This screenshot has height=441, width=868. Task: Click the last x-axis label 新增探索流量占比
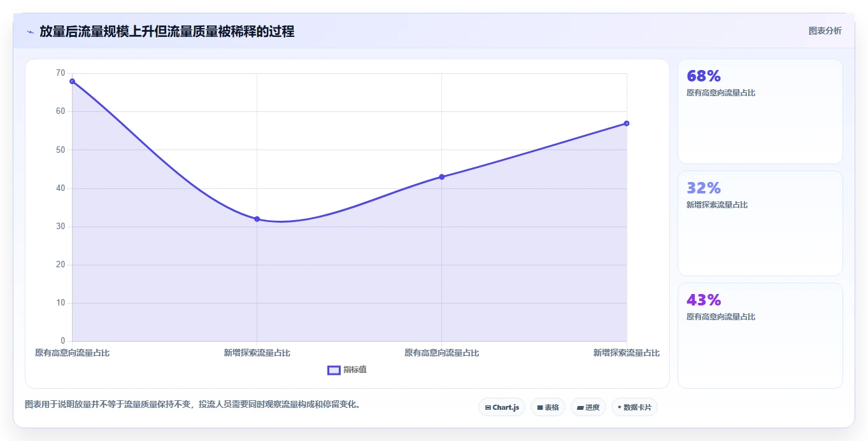pyautogui.click(x=627, y=353)
